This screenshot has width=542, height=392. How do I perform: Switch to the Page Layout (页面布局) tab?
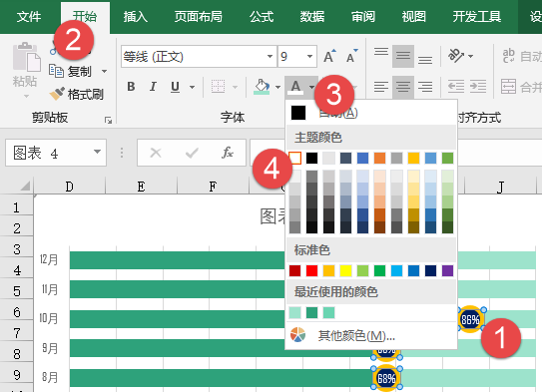[198, 17]
